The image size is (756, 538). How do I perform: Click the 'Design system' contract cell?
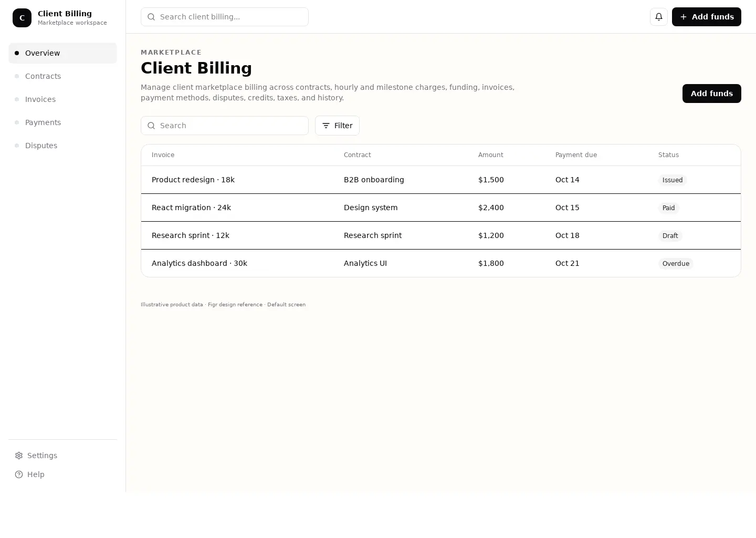[371, 208]
